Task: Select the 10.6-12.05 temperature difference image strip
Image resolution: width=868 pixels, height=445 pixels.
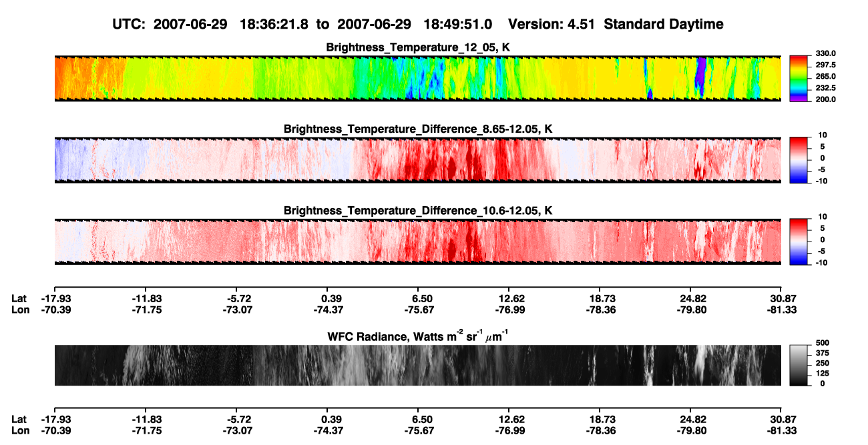Action: (417, 242)
